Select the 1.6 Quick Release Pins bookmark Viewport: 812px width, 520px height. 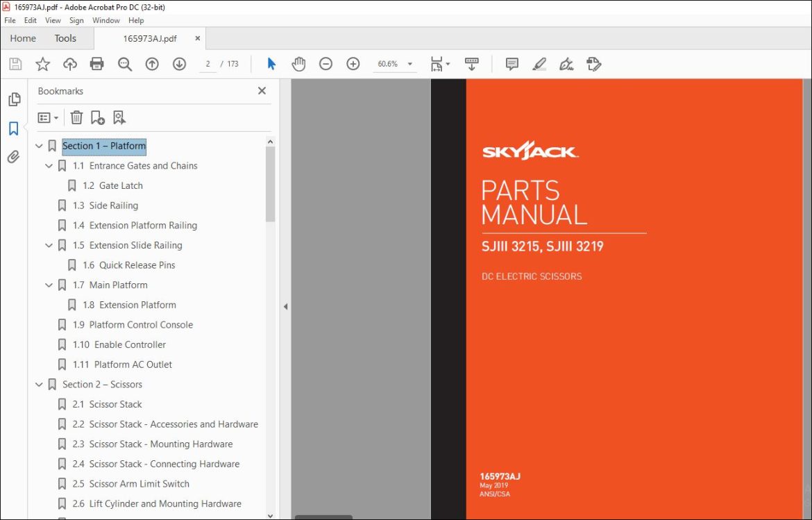pyautogui.click(x=128, y=265)
